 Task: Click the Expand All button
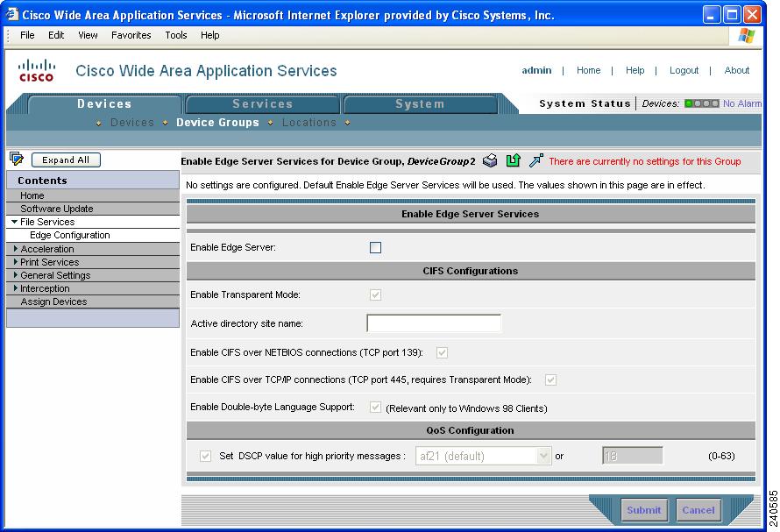pos(66,160)
